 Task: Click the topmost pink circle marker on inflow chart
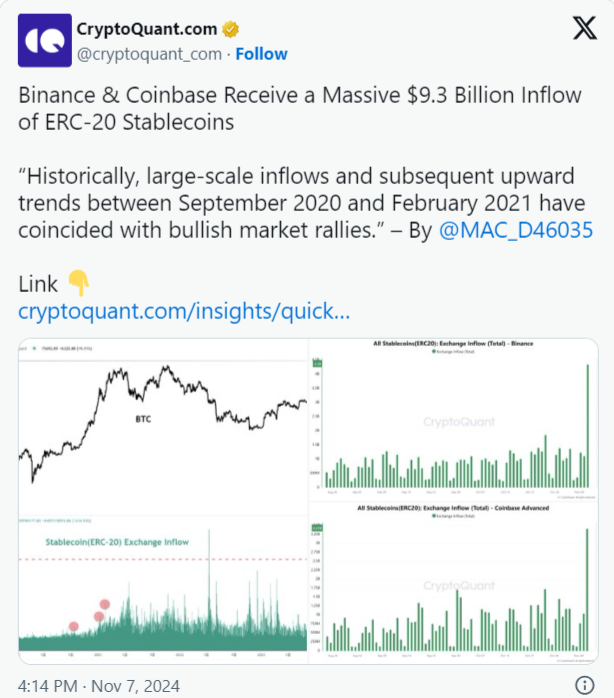(x=105, y=604)
